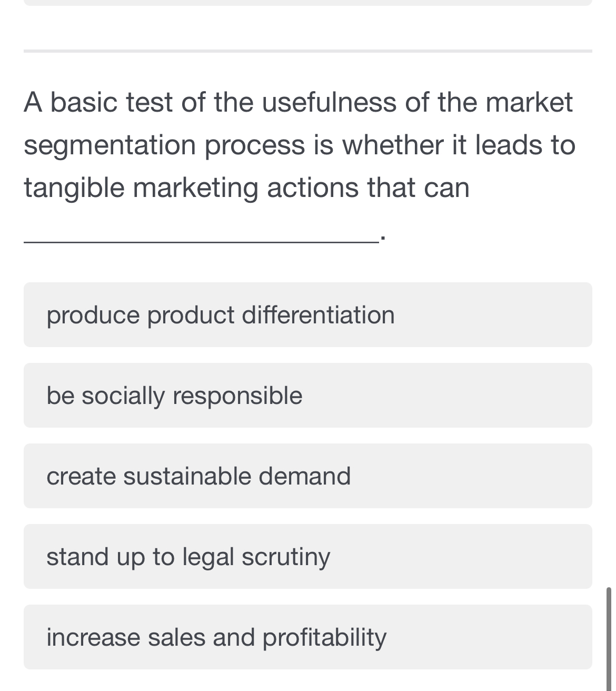This screenshot has width=616, height=691.
Task: Select the option mentioning sustainable demand
Action: [x=199, y=476]
